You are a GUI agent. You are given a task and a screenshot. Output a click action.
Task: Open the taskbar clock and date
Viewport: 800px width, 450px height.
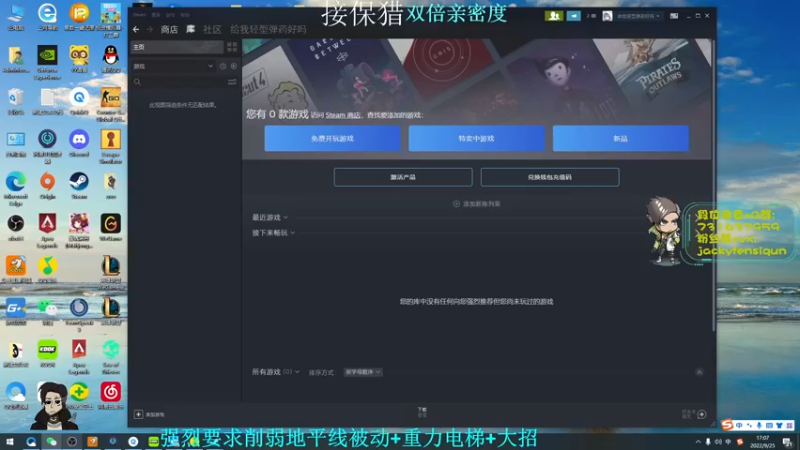click(x=762, y=441)
